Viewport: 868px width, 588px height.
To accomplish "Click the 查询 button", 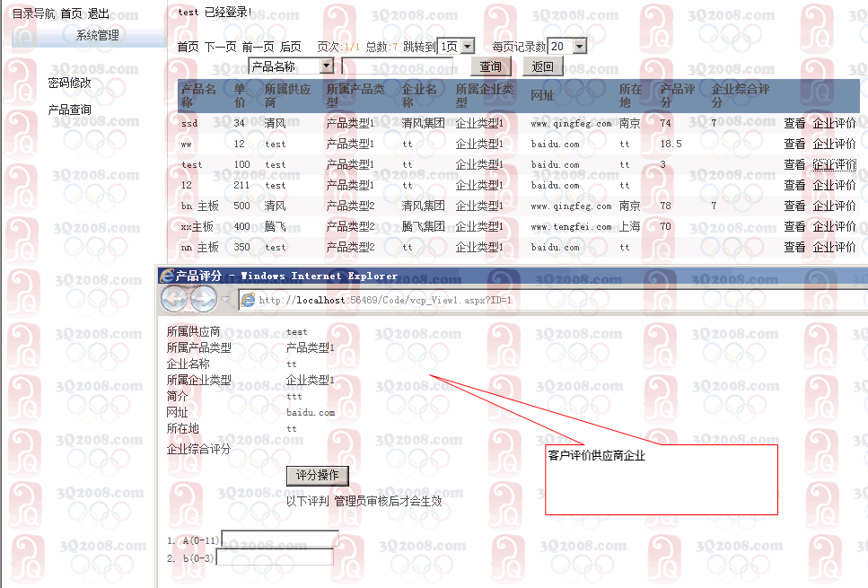I will pyautogui.click(x=490, y=67).
